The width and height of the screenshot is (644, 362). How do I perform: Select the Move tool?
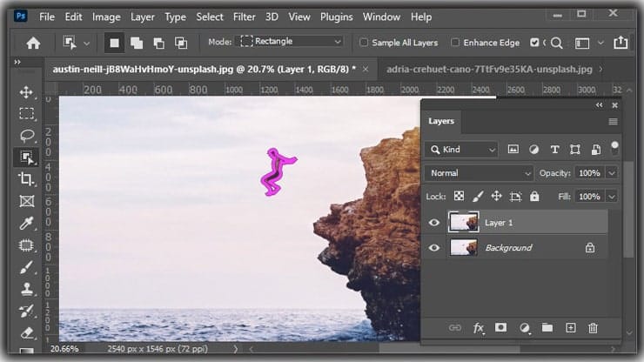tap(26, 92)
